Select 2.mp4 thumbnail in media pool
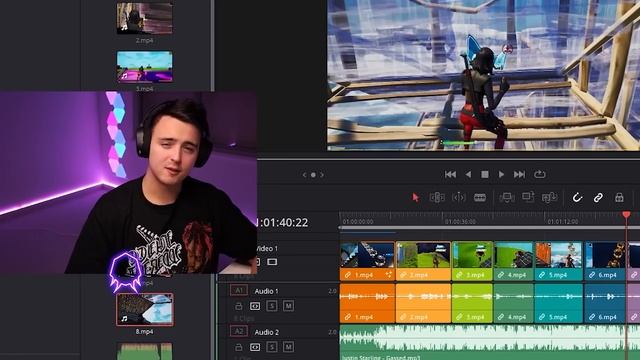Screen dimensions: 640x360 point(144,18)
